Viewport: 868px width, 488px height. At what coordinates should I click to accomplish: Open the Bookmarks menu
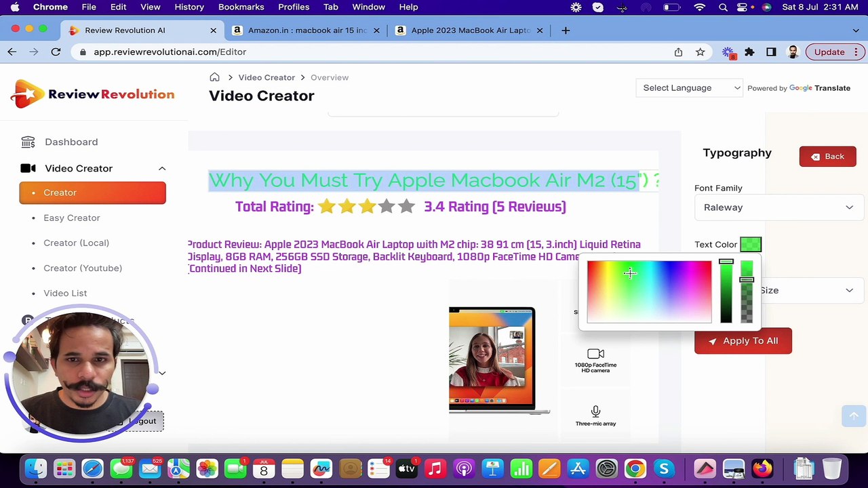coord(241,7)
